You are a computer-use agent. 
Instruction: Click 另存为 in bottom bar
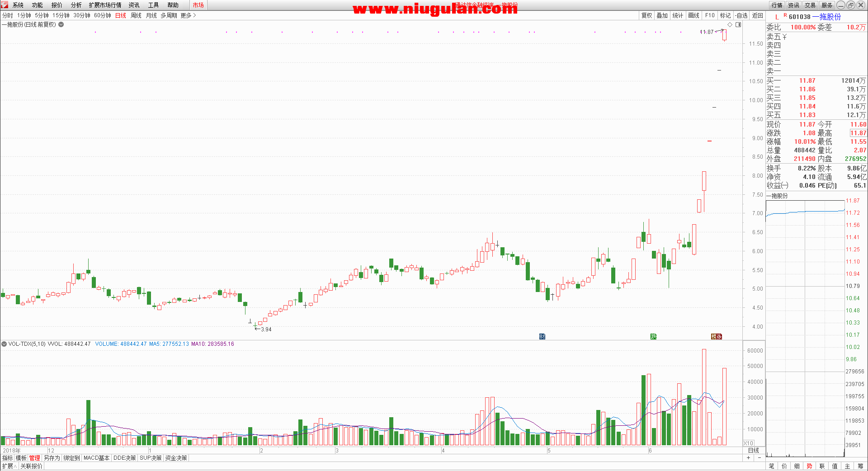click(x=52, y=458)
